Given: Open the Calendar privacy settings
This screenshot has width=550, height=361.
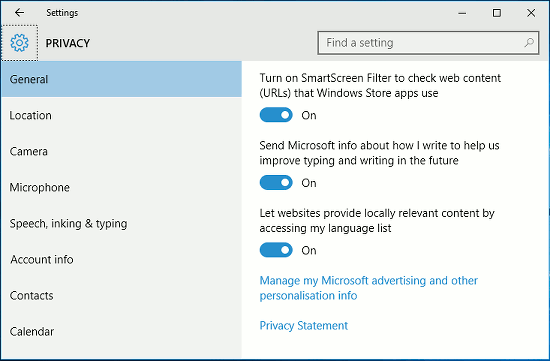Looking at the screenshot, I should pos(121,332).
